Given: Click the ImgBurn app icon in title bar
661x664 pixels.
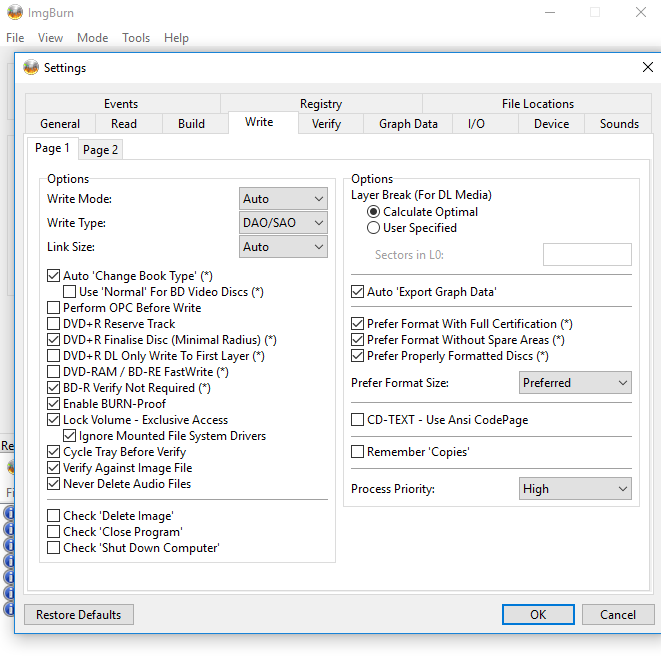Looking at the screenshot, I should click(x=15, y=13).
